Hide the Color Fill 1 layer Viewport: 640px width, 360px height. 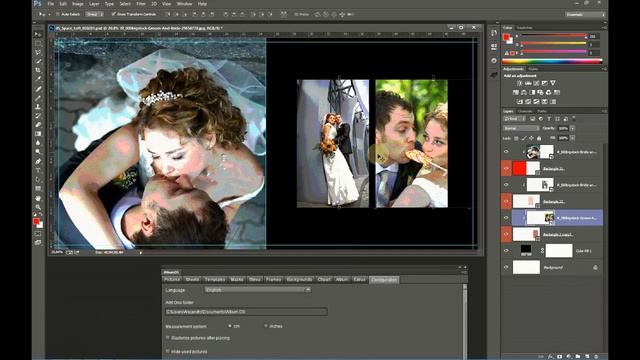coord(506,251)
